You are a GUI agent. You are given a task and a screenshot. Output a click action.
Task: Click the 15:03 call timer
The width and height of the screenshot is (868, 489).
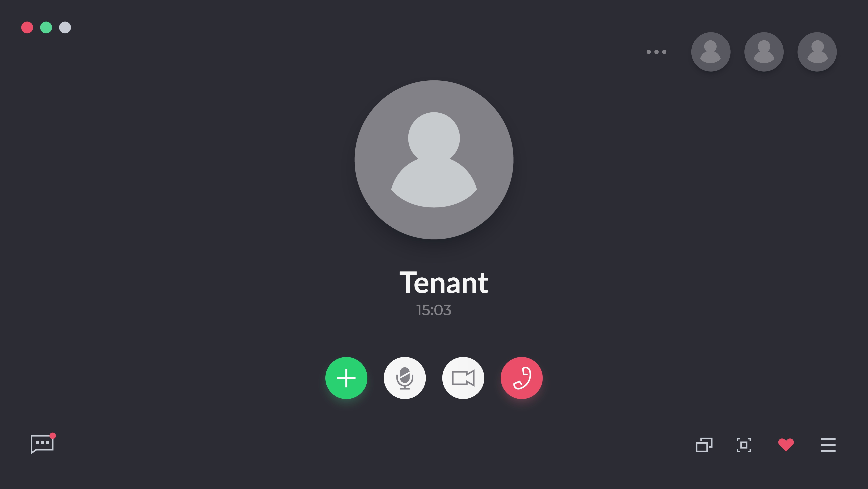(434, 310)
